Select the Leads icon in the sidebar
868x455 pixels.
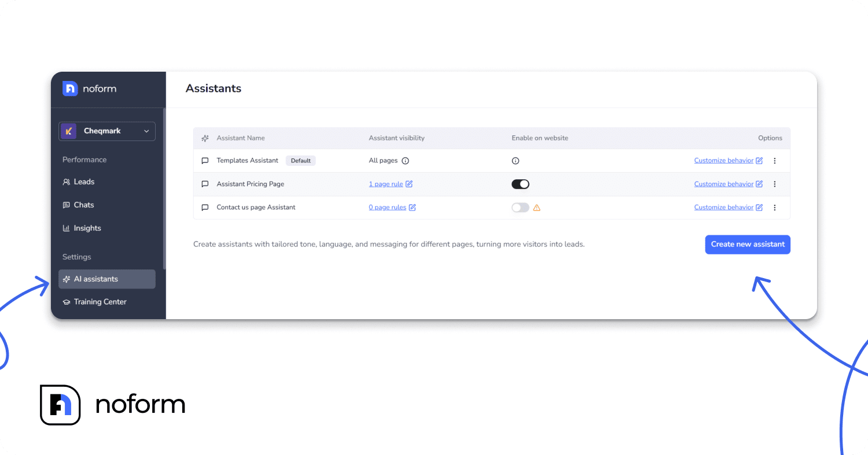pos(67,182)
